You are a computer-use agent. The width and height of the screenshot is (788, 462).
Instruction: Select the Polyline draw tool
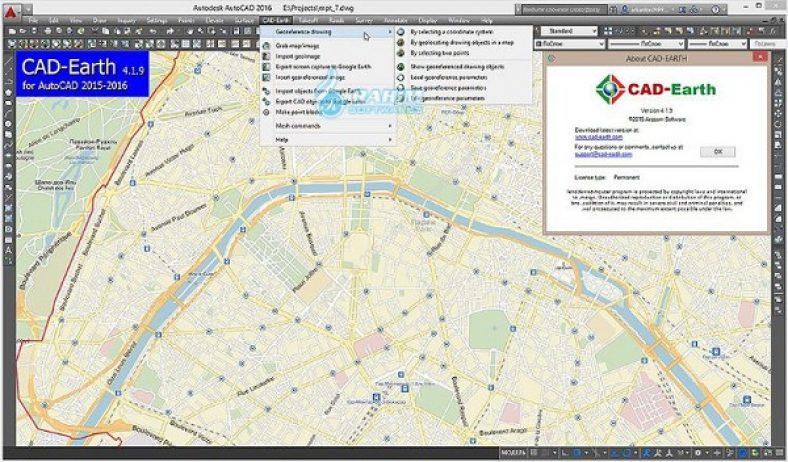(x=9, y=81)
